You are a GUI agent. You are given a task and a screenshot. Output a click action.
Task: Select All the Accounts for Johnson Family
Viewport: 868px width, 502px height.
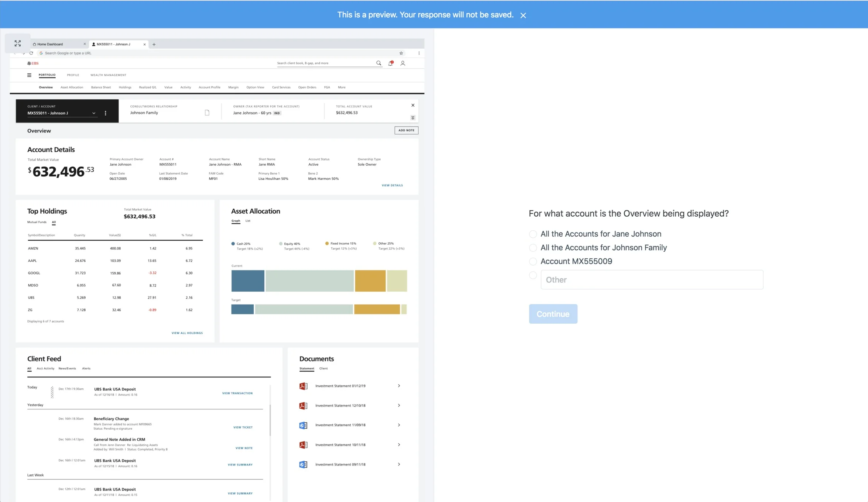pyautogui.click(x=533, y=248)
